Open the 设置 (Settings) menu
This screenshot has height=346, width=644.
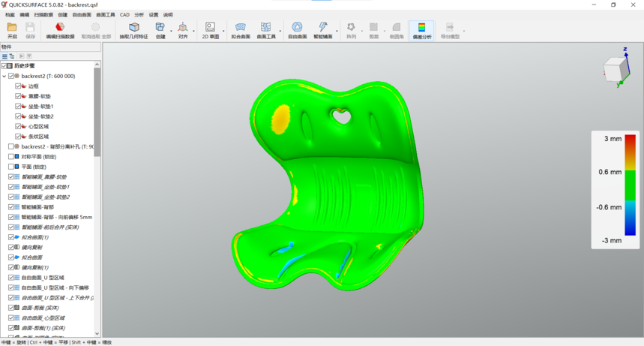[x=154, y=15]
